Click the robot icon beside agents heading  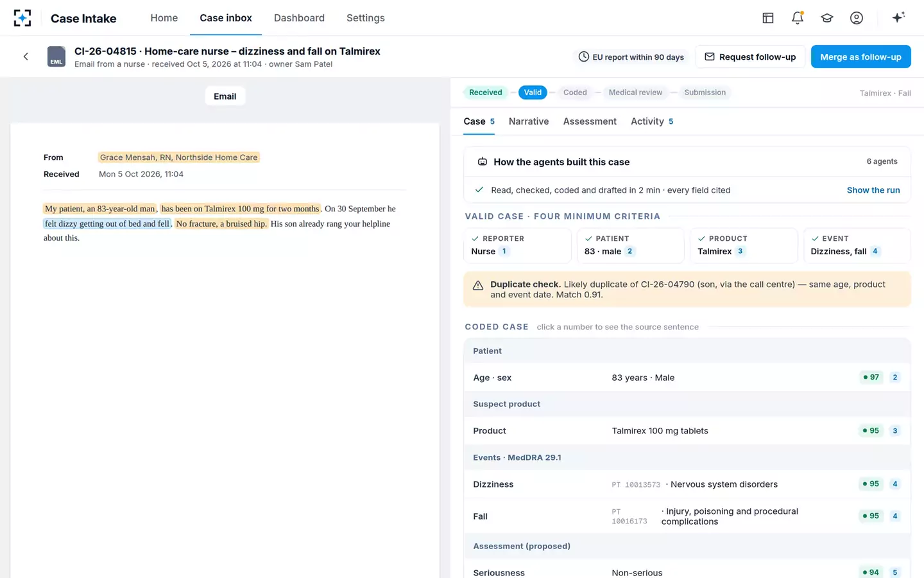point(483,162)
